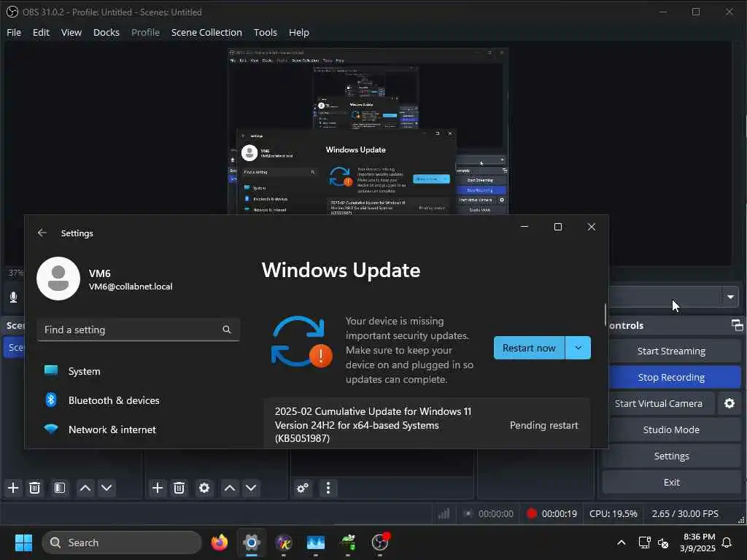Screen dimensions: 747x560
Task: Float the Controls dock using its pop-out icon
Action: click(737, 325)
